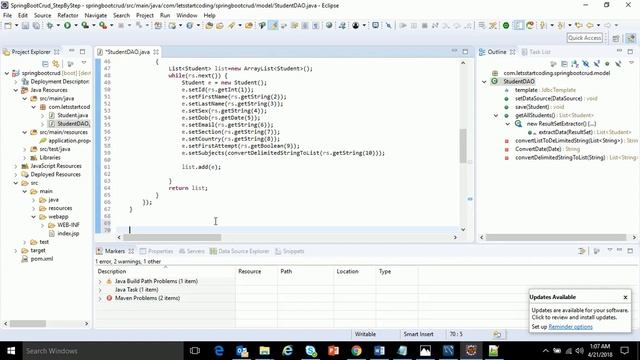This screenshot has width=640, height=360.
Task: Collapse the webapp folder
Action: click(x=33, y=217)
